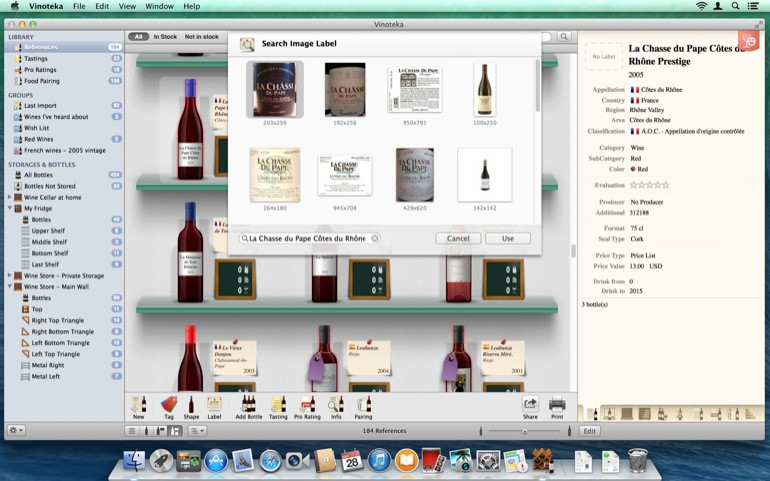Click the Label toolbar icon
The width and height of the screenshot is (770, 481).
(214, 407)
